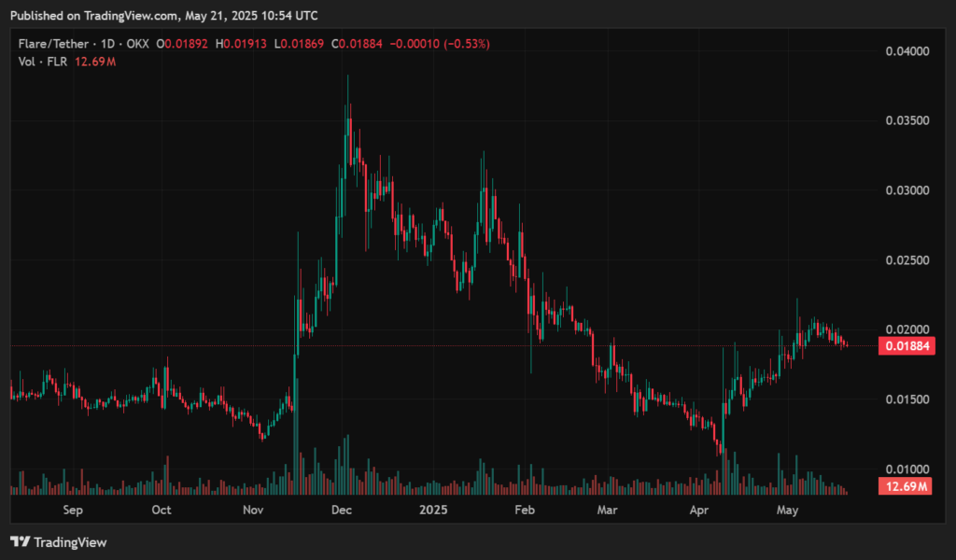956x560 pixels.
Task: Click the TradingView logo at bottom left
Action: point(58,541)
